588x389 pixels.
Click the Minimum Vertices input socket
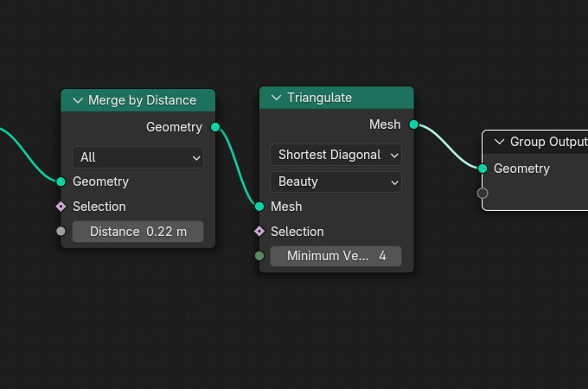click(x=259, y=256)
